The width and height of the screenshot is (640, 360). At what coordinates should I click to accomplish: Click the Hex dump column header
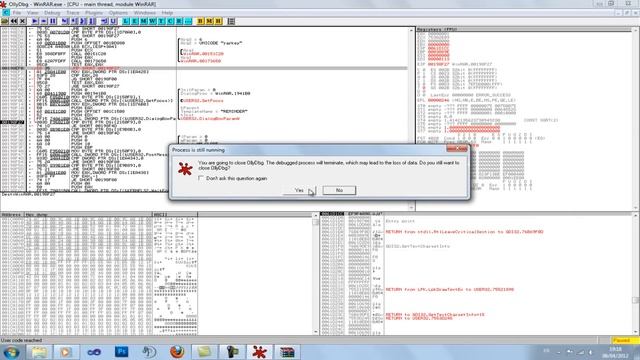point(88,214)
